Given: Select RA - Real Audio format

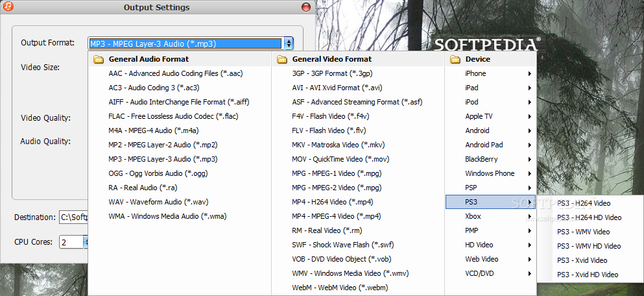Looking at the screenshot, I should (143, 188).
